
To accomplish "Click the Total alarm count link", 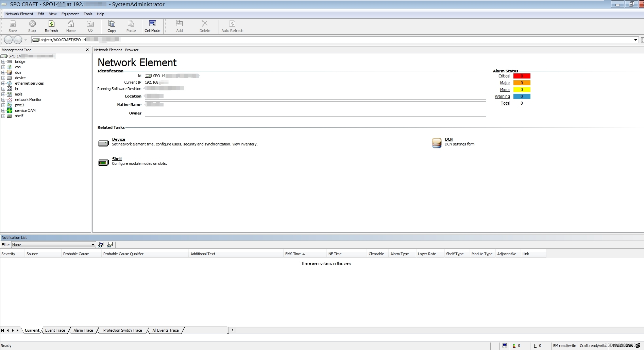I will tap(505, 103).
